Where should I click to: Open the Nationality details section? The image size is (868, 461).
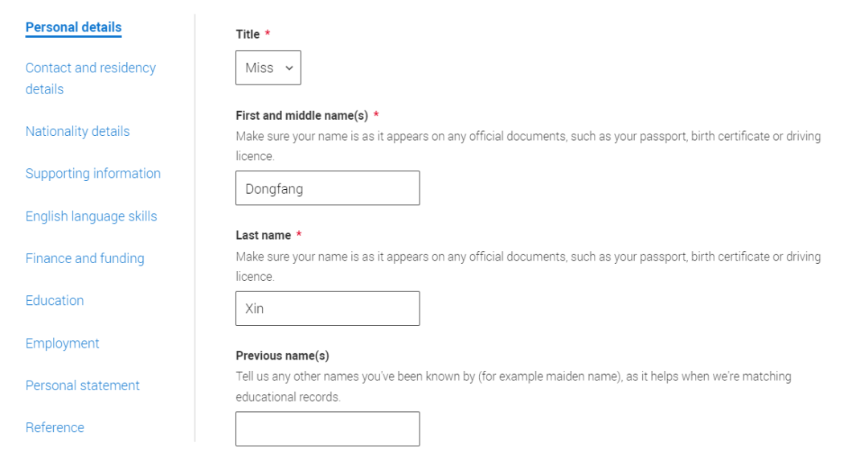click(77, 131)
